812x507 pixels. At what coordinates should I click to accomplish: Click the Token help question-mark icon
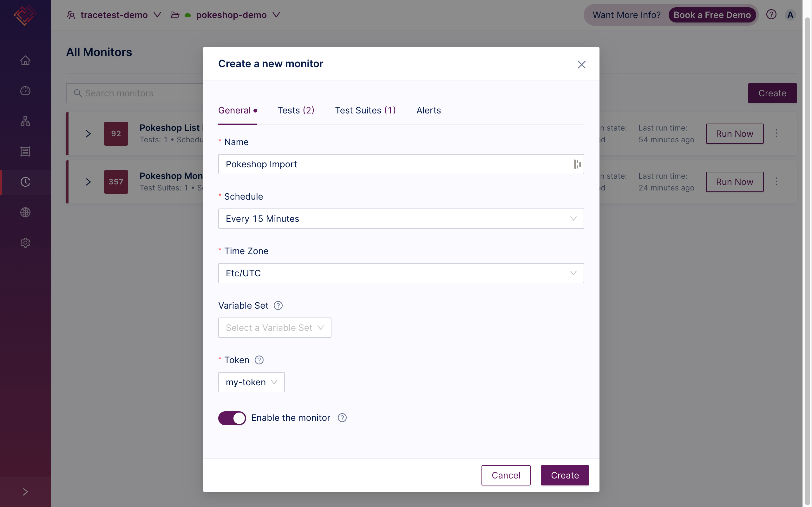(259, 360)
